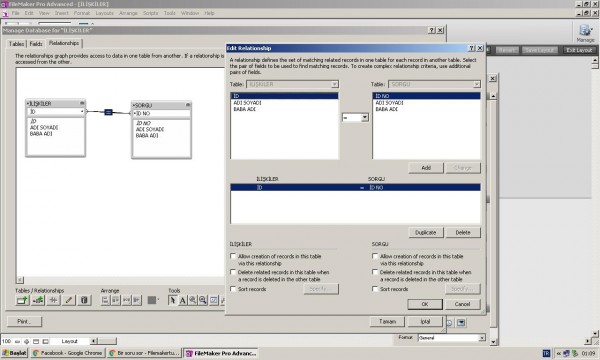Open the right Table dropdown SORGU
The width and height of the screenshot is (600, 360).
(434, 84)
